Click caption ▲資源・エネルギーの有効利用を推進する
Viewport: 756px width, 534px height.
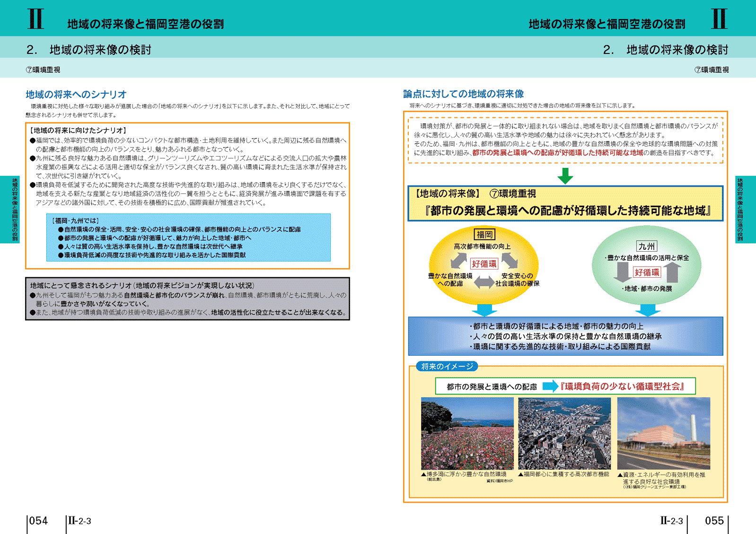(x=661, y=478)
